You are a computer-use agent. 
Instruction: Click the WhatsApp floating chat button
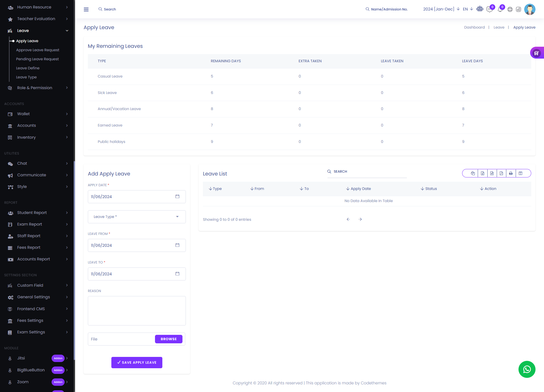point(527,369)
